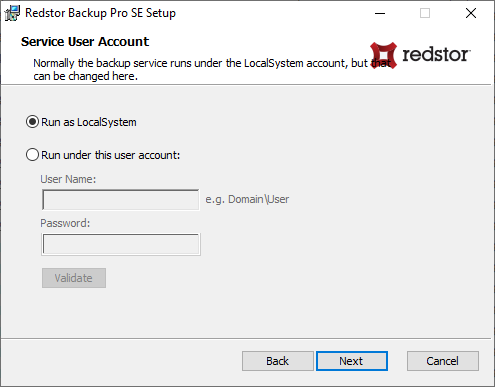
Task: Choose Run under this user account
Action: [x=103, y=155]
